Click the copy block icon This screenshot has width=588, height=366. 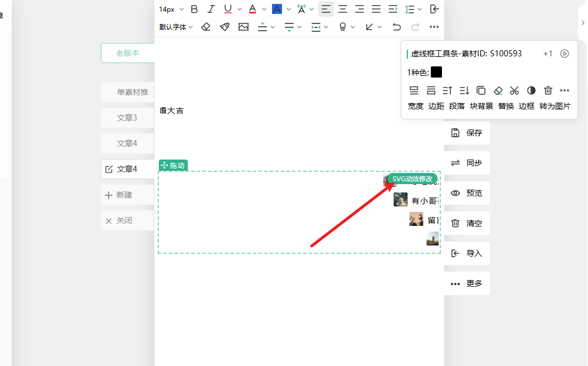point(481,90)
